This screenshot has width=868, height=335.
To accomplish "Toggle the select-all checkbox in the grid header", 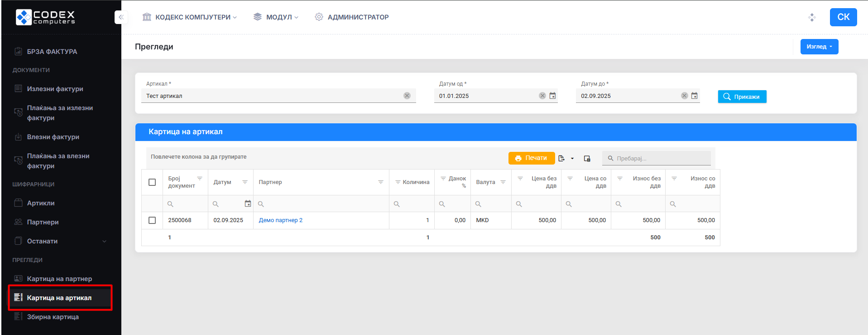I will click(x=152, y=182).
